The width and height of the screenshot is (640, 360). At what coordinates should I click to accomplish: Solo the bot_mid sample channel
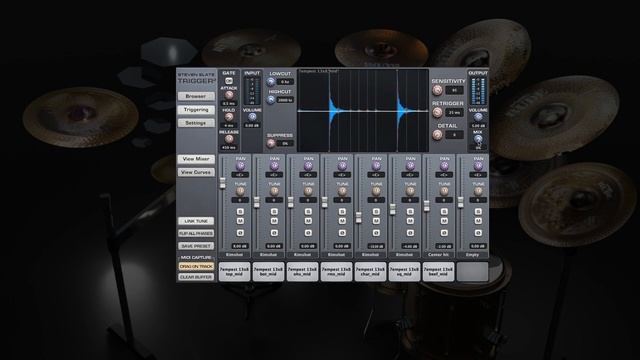[x=274, y=211]
